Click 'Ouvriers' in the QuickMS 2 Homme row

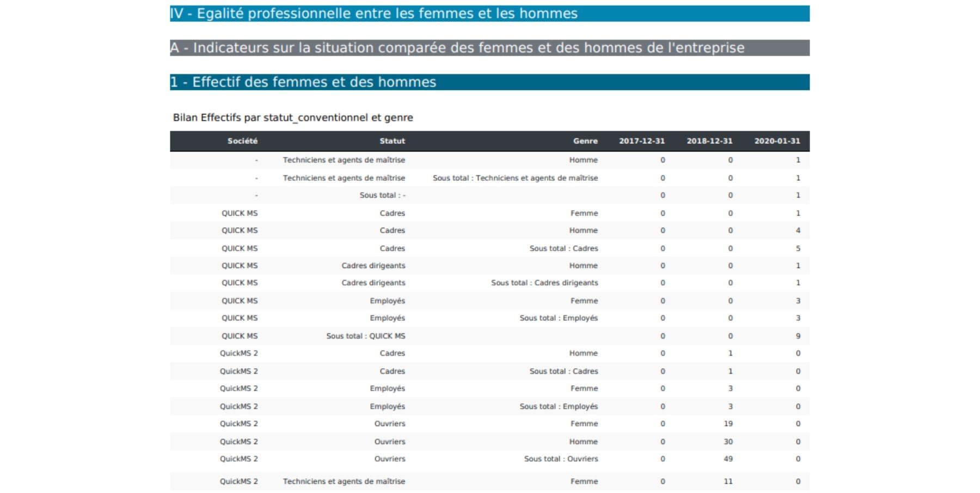[390, 442]
